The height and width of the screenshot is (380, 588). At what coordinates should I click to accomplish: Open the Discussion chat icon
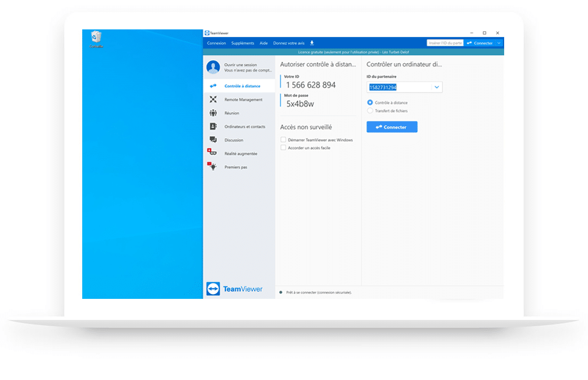213,140
